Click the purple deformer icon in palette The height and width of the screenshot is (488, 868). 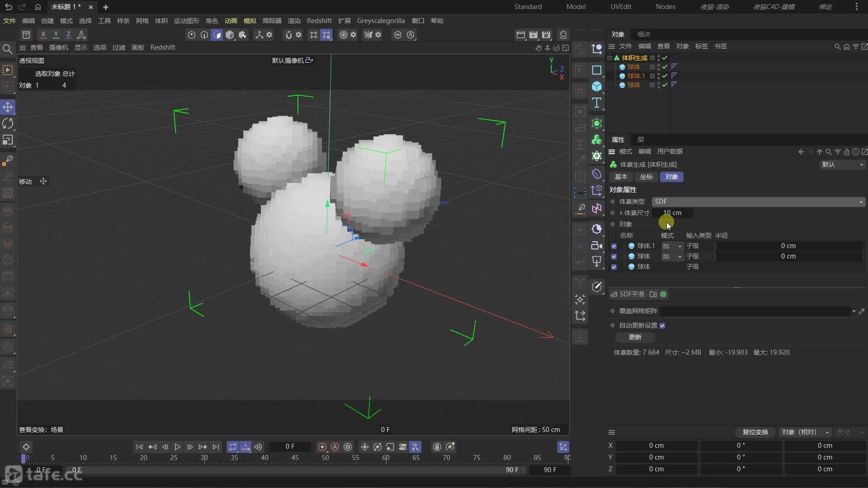[x=597, y=174]
